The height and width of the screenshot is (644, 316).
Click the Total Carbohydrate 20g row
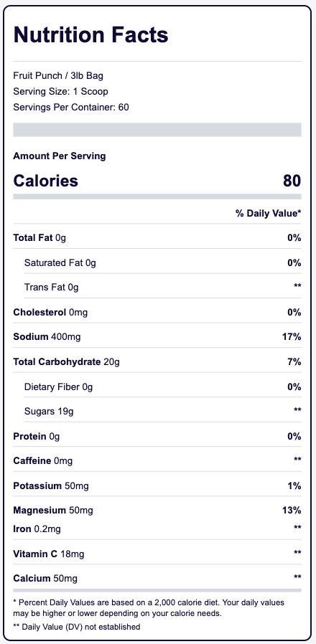tap(157, 362)
